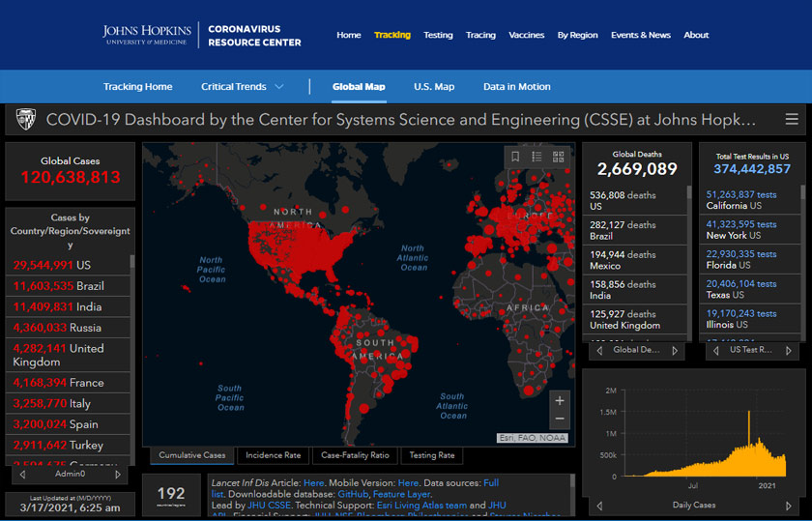Screen dimensions: 812x521
Task: Go to previous chart before Daily Cases
Action: click(599, 505)
